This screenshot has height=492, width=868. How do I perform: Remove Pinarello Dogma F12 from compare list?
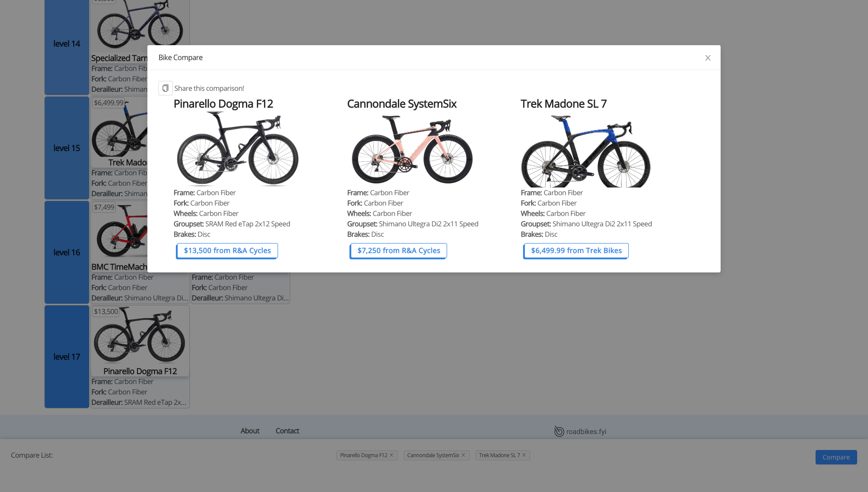[392, 455]
